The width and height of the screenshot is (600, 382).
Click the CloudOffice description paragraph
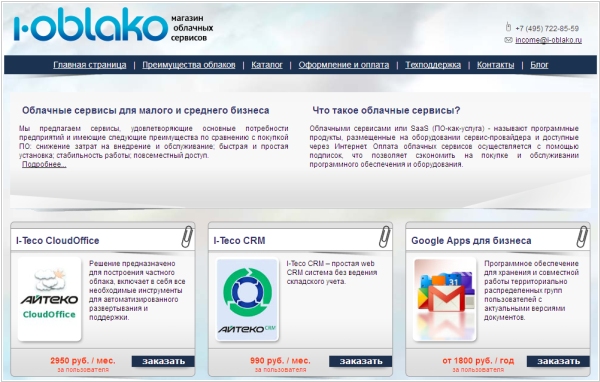[137, 290]
